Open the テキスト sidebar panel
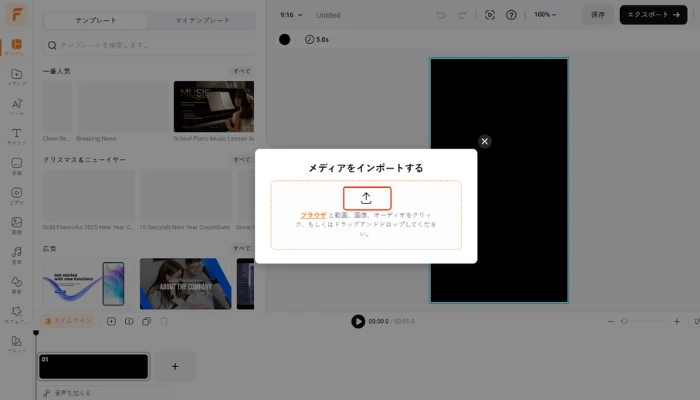The width and height of the screenshot is (700, 400). tap(17, 137)
